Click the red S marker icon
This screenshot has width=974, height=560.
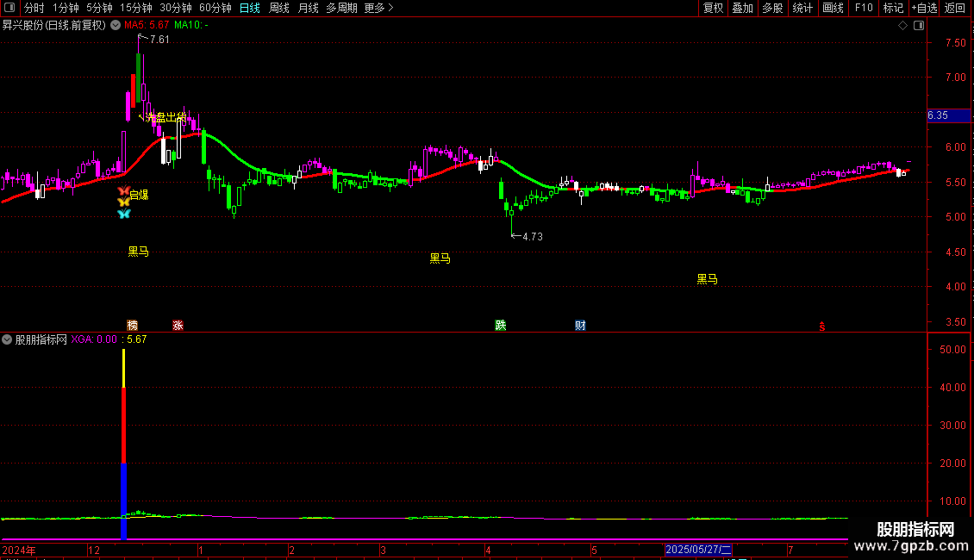821,327
